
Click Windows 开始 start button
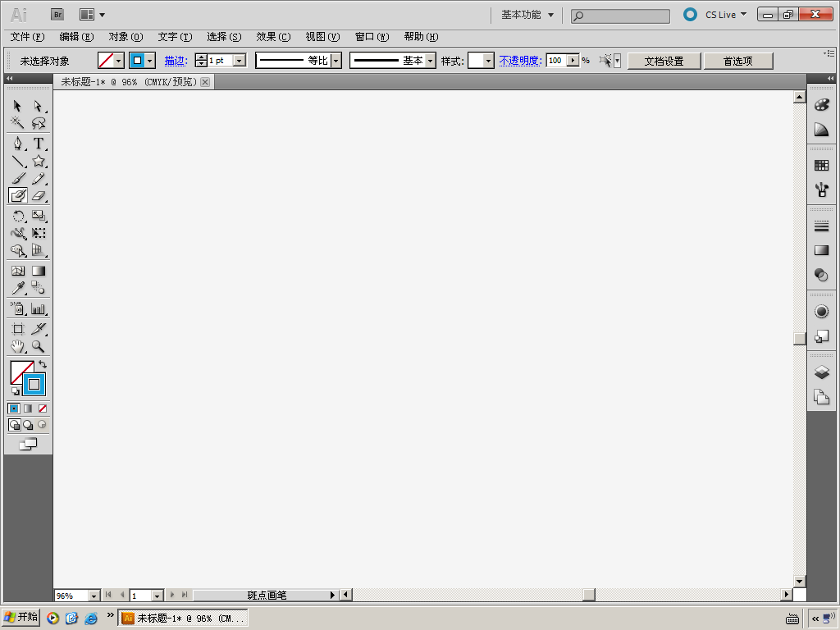point(21,617)
